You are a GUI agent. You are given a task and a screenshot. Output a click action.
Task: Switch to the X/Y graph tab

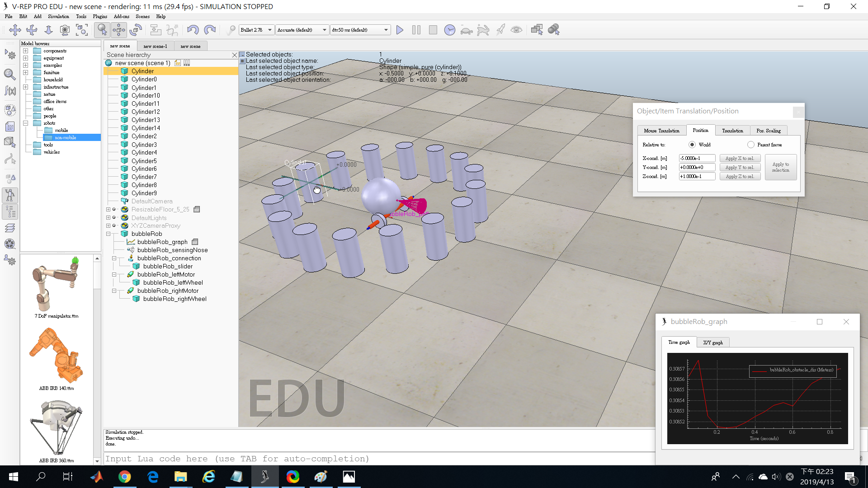tap(713, 343)
